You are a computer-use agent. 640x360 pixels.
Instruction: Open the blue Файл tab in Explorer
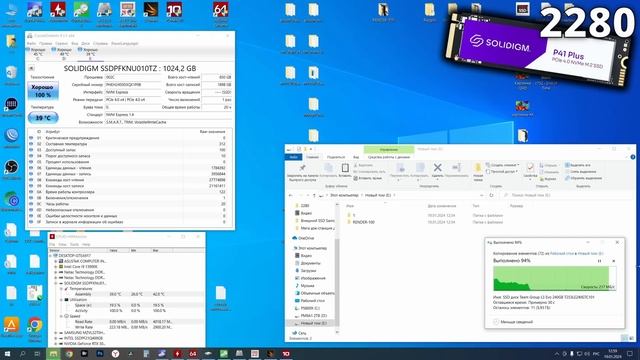pos(293,157)
